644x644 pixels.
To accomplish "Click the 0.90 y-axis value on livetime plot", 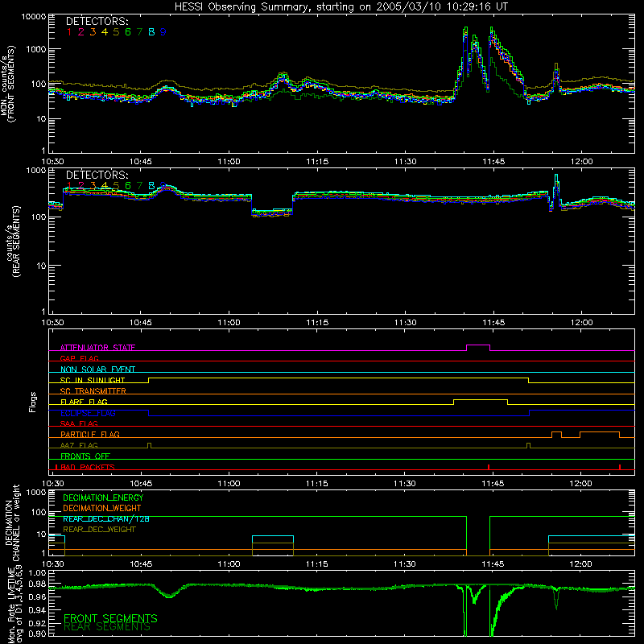I will point(38,634).
